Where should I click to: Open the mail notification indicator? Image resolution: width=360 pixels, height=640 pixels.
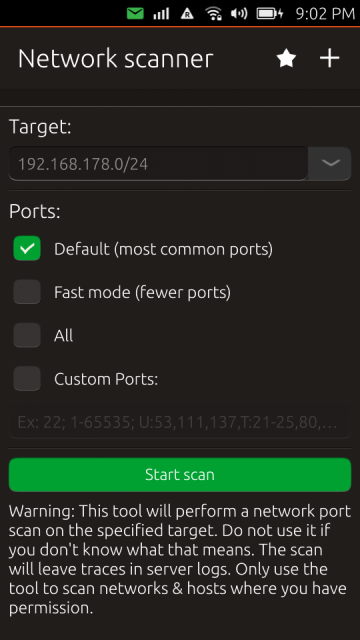(x=135, y=14)
